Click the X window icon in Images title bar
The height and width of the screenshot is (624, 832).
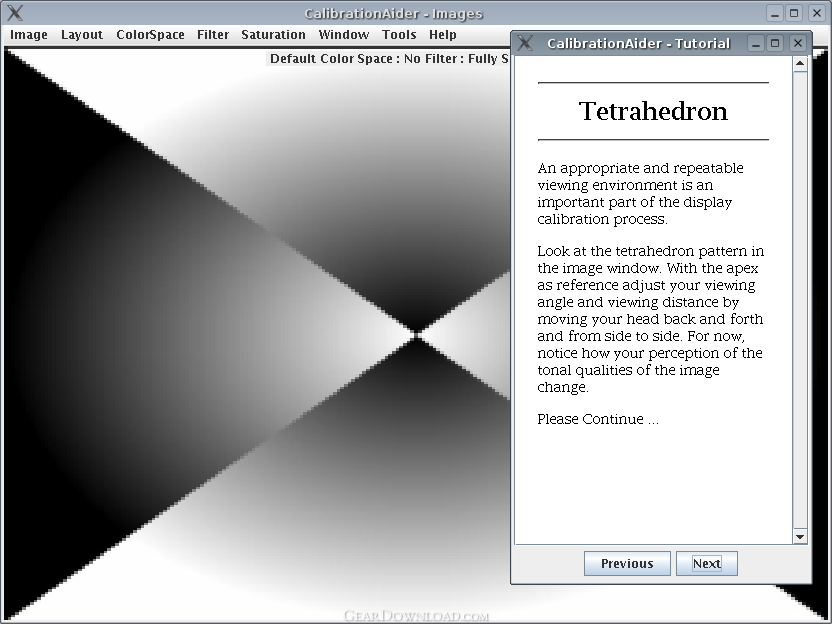(x=14, y=13)
